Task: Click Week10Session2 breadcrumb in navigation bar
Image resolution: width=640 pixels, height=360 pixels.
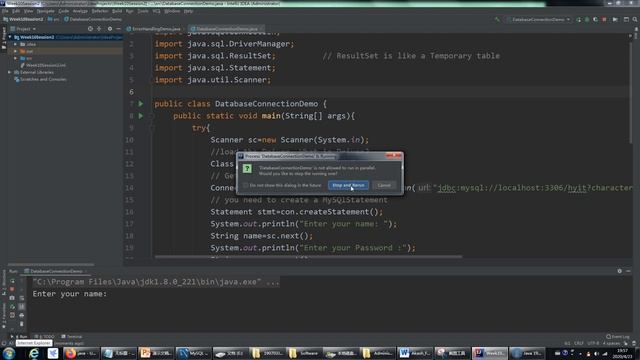Action: (23, 19)
